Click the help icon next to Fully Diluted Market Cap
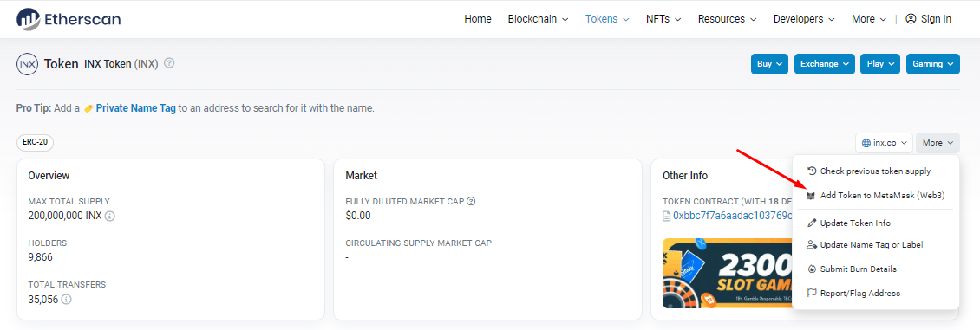Image resolution: width=980 pixels, height=330 pixels. [471, 202]
